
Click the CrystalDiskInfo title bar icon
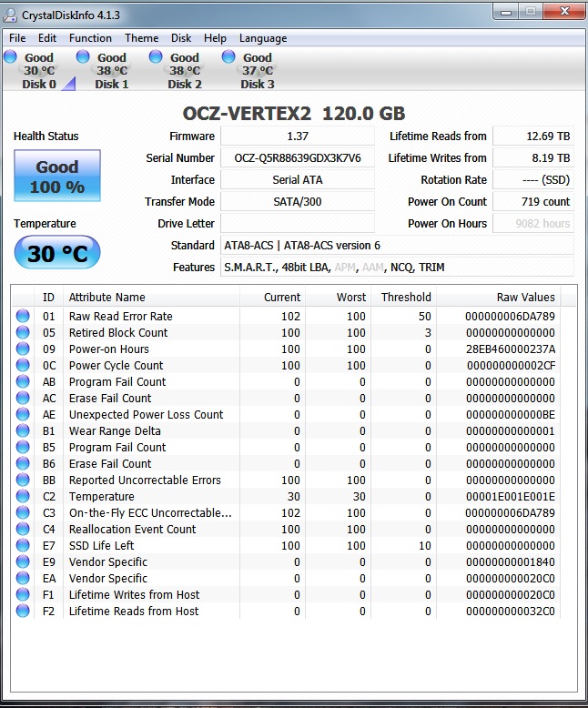10,15
